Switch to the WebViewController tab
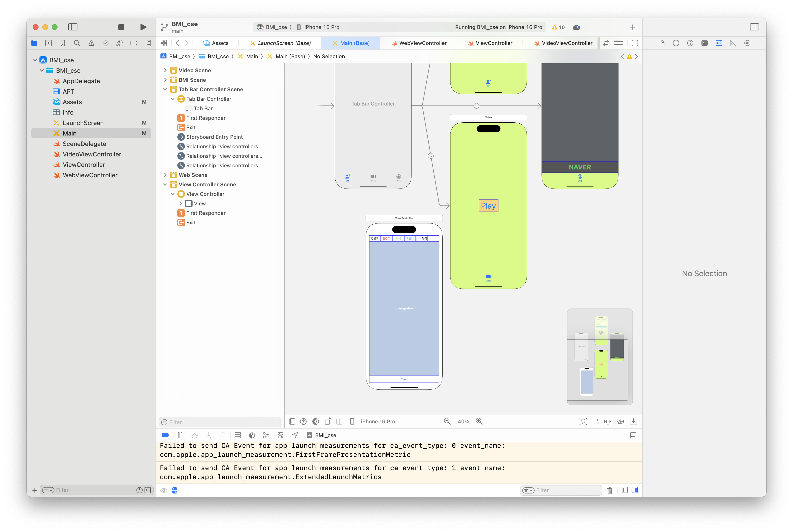 point(422,43)
